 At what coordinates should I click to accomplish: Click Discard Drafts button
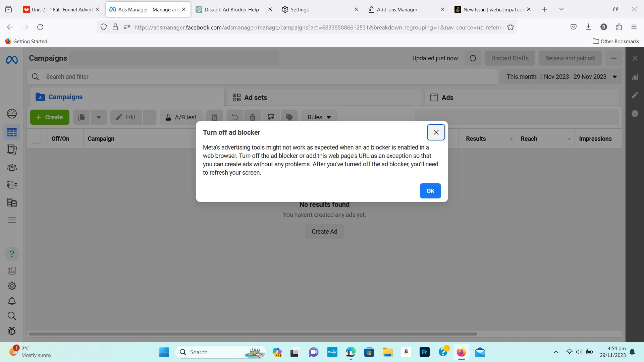510,58
